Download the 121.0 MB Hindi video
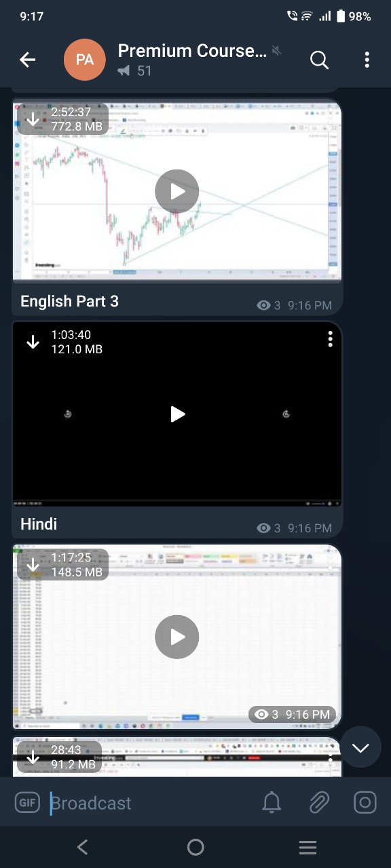This screenshot has width=391, height=868. point(33,342)
